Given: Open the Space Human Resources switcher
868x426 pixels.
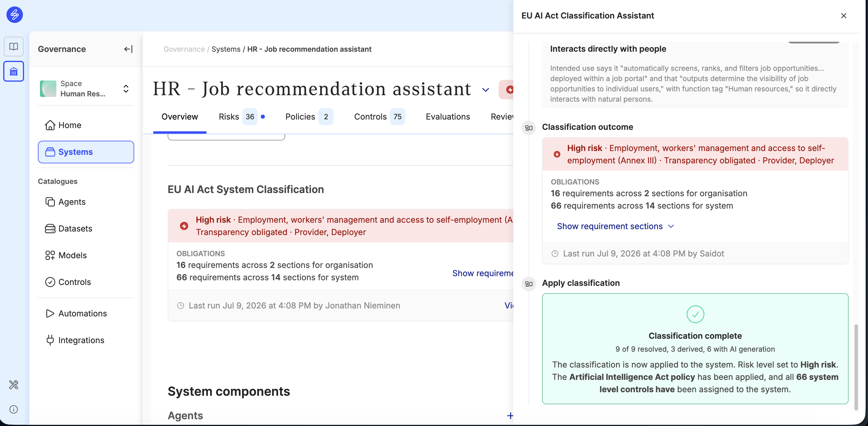Looking at the screenshot, I should point(86,89).
